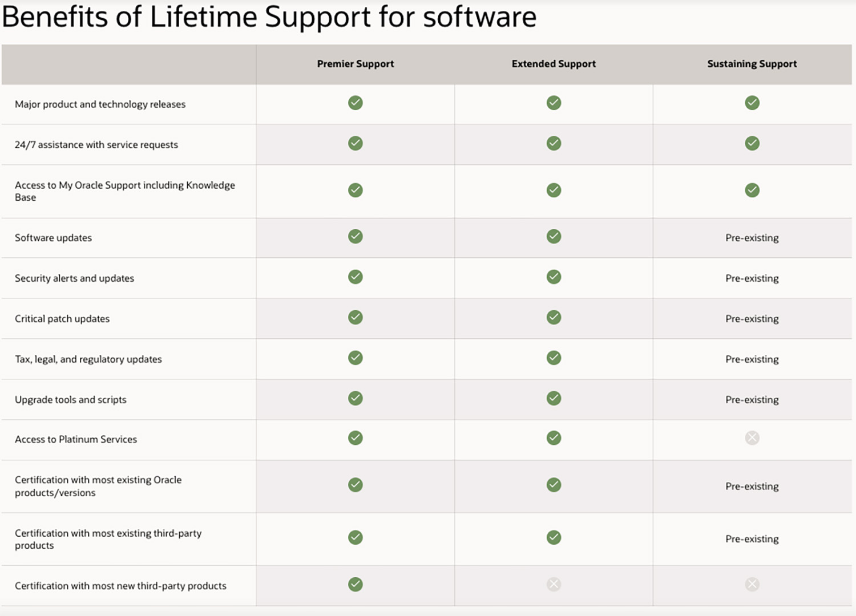Click Sustaining Support checkmark for Major product releases
The height and width of the screenshot is (616, 856).
tap(752, 103)
